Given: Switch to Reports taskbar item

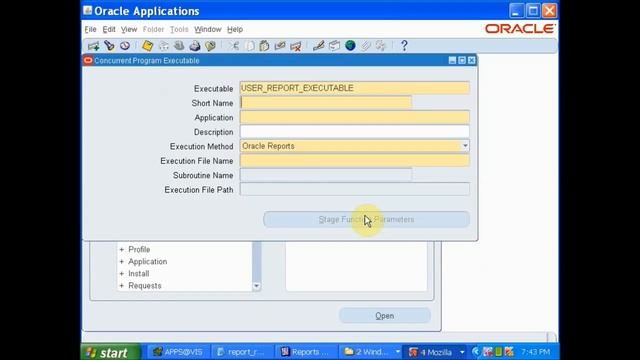Looking at the screenshot, I should [x=305, y=352].
